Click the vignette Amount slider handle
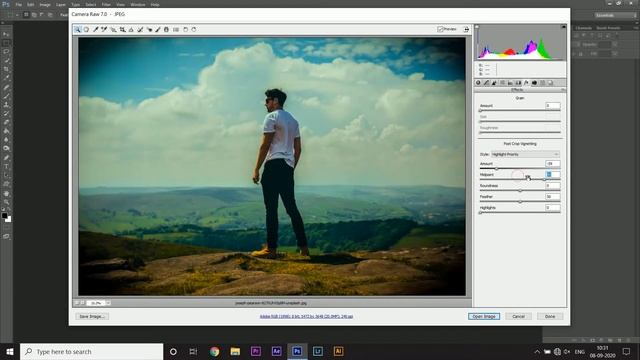This screenshot has width=640, height=360. pyautogui.click(x=496, y=169)
